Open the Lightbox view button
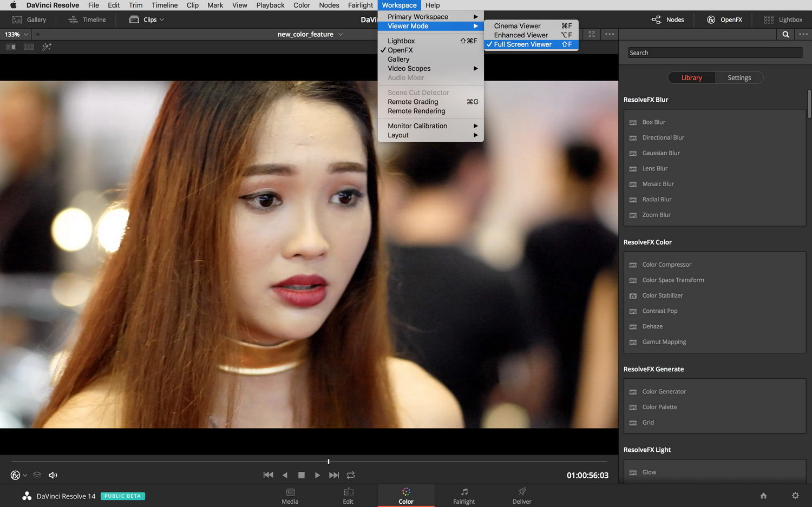This screenshot has width=812, height=507. point(783,19)
